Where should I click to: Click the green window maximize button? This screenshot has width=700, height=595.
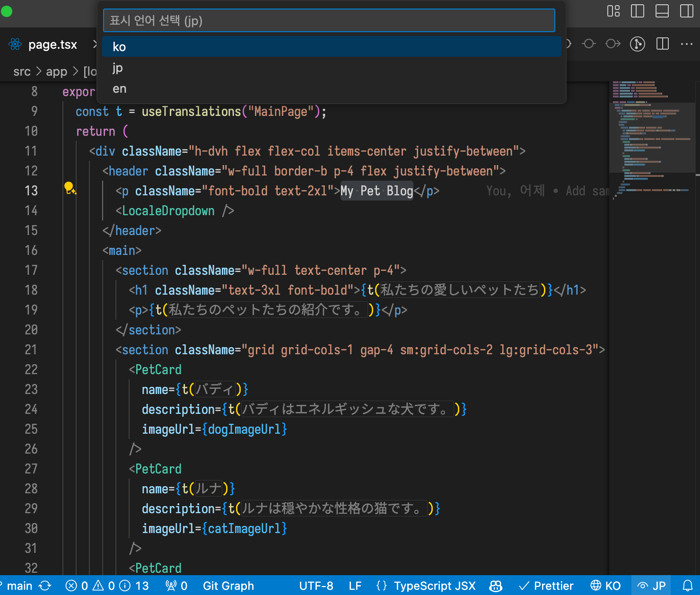pyautogui.click(x=7, y=11)
